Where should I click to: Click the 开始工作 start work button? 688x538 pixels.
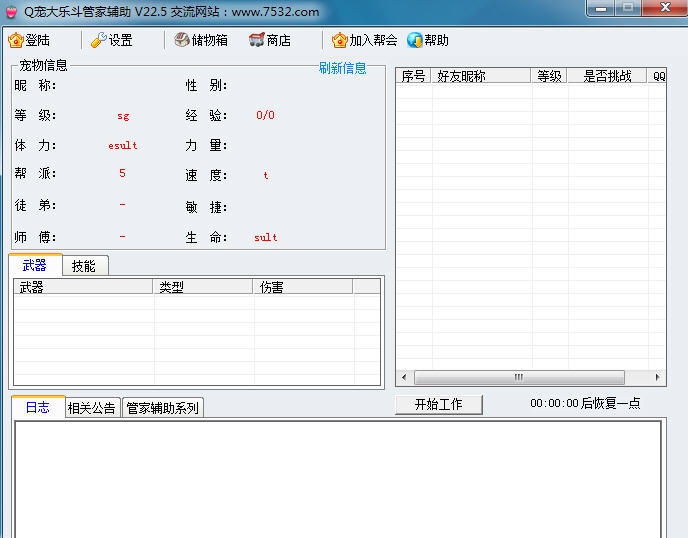click(x=439, y=404)
